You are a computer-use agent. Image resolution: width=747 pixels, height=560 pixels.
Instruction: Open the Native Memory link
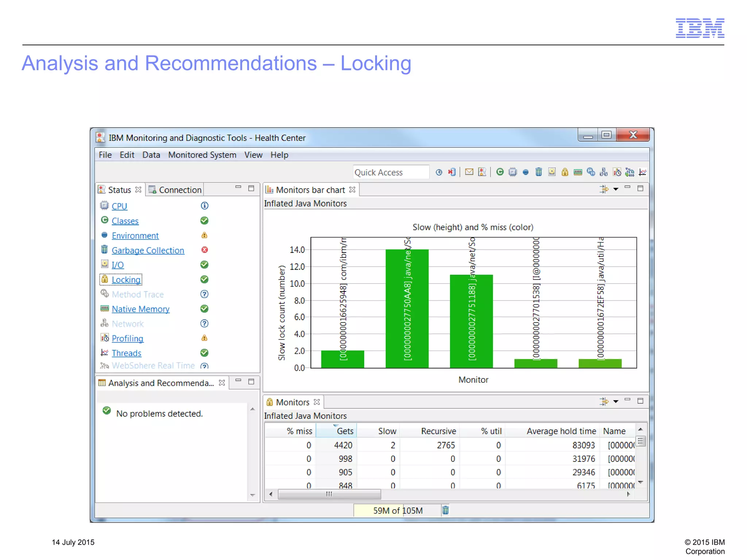click(140, 309)
